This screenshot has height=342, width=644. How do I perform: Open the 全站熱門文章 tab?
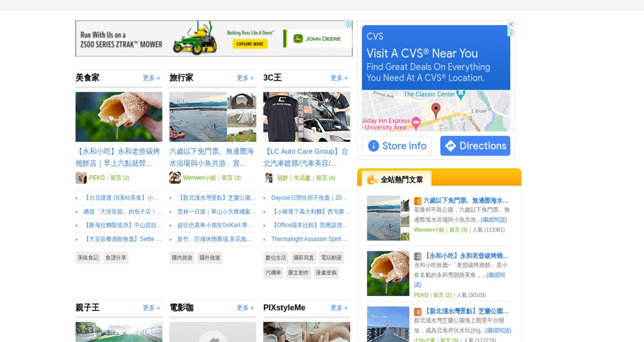(397, 179)
